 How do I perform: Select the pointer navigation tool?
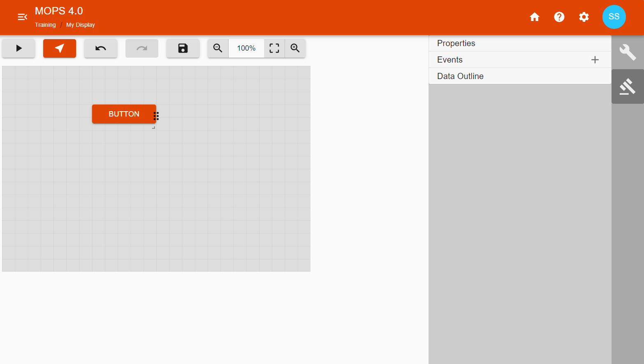coord(60,48)
